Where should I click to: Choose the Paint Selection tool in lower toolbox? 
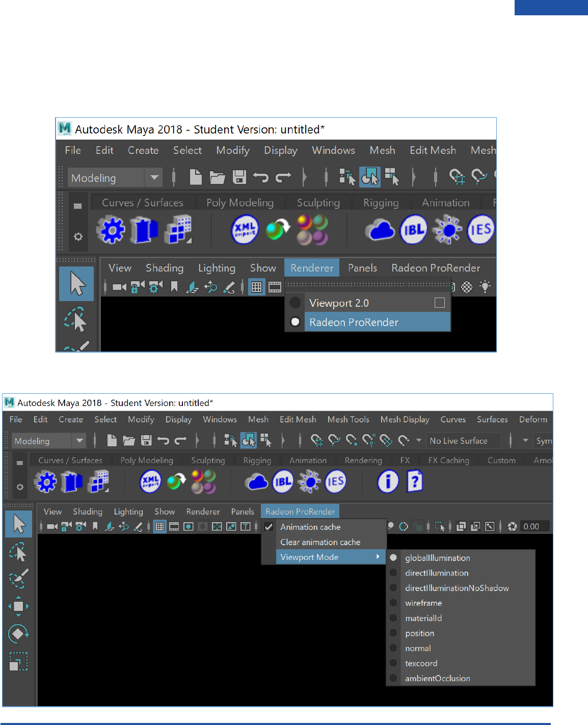(18, 579)
